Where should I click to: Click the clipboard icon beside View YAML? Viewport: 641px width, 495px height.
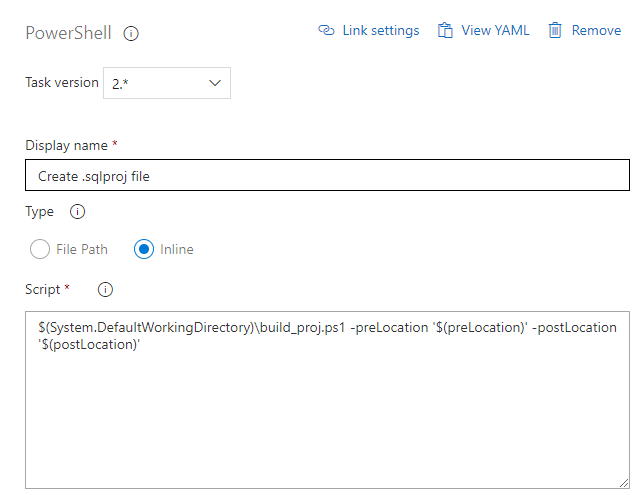click(x=445, y=31)
